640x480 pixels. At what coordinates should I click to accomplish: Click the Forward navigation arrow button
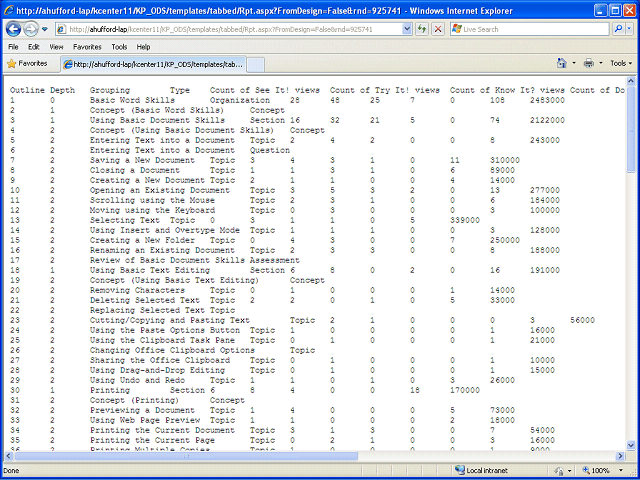31,29
